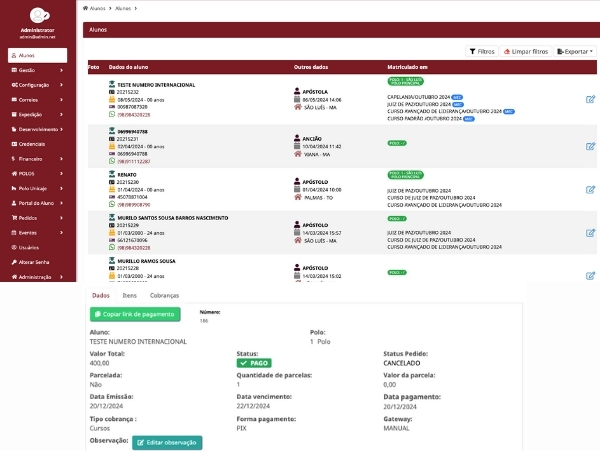This screenshot has width=600, height=451.
Task: Click the Portal do Aluno person icon
Action: coord(14,203)
